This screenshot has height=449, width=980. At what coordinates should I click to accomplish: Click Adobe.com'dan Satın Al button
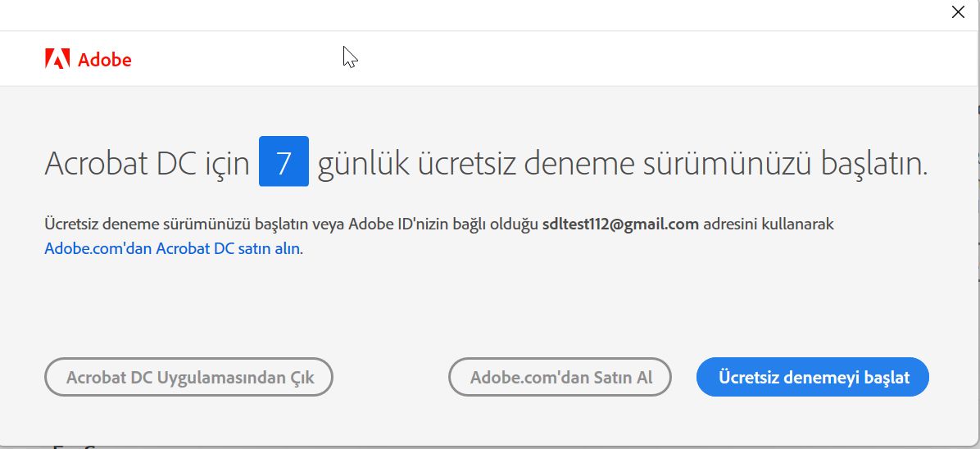(x=560, y=377)
